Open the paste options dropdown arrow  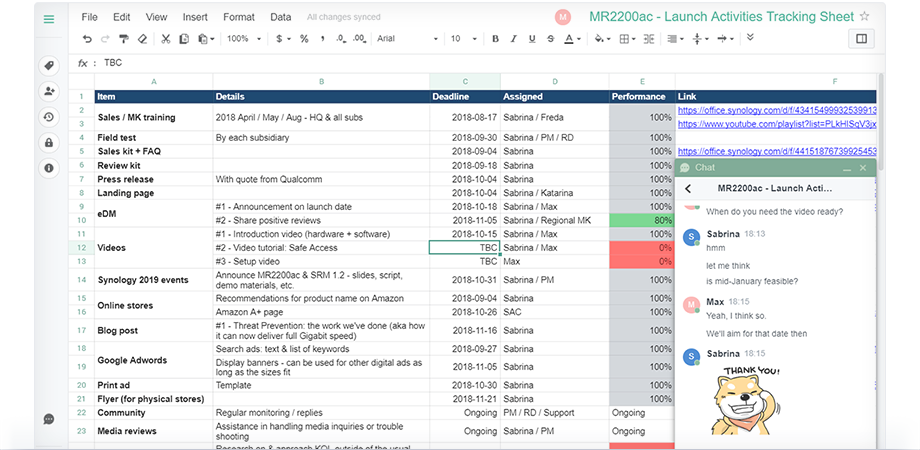tap(212, 39)
